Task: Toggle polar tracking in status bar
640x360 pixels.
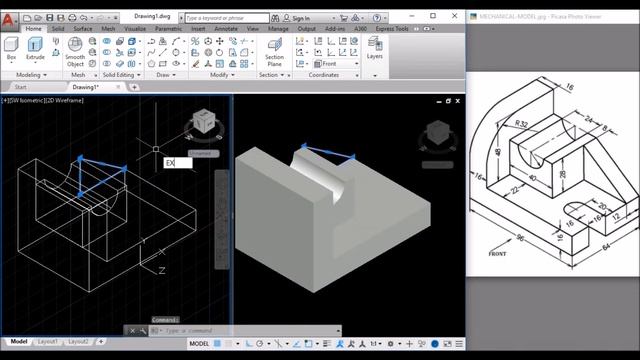Action: [259, 344]
